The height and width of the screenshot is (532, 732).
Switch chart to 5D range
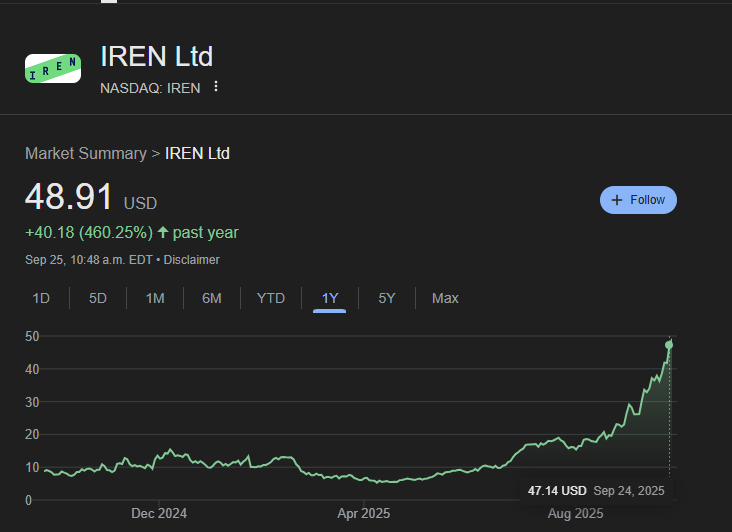pos(98,298)
